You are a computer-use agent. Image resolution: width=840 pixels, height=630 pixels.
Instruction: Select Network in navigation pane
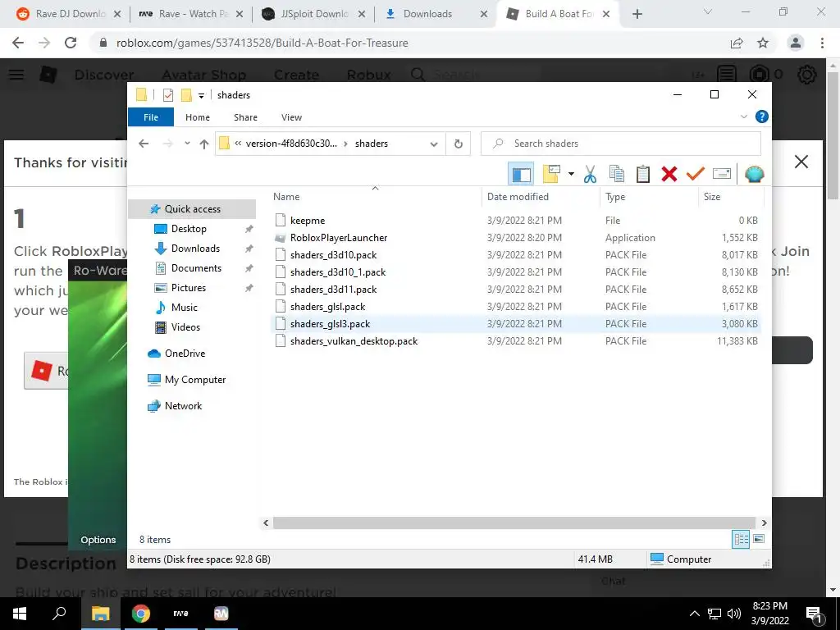(183, 406)
